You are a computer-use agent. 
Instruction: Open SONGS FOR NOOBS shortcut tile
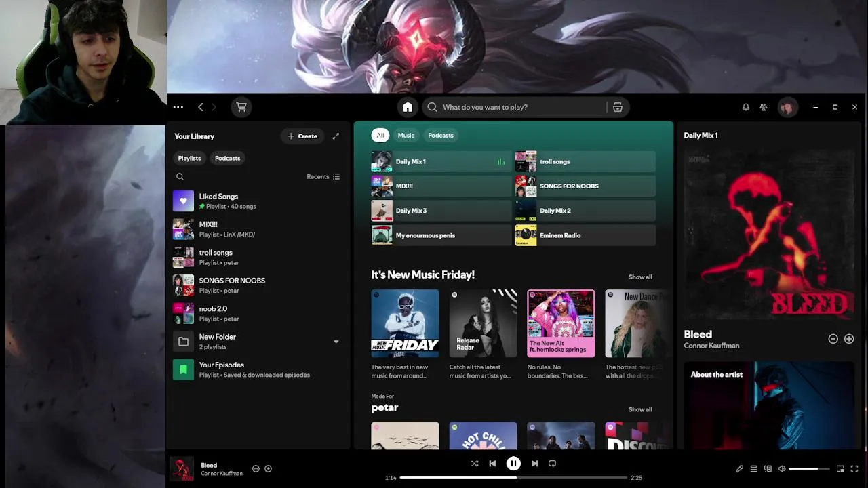(585, 186)
